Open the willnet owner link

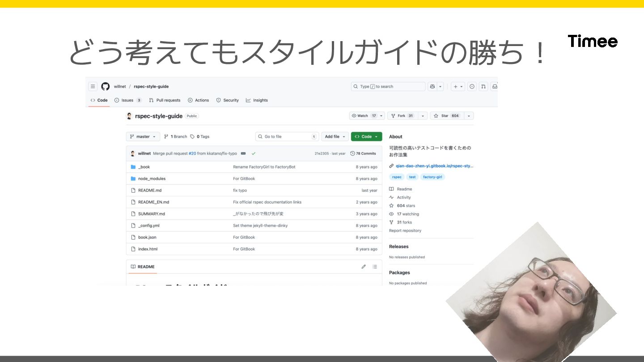[120, 87]
